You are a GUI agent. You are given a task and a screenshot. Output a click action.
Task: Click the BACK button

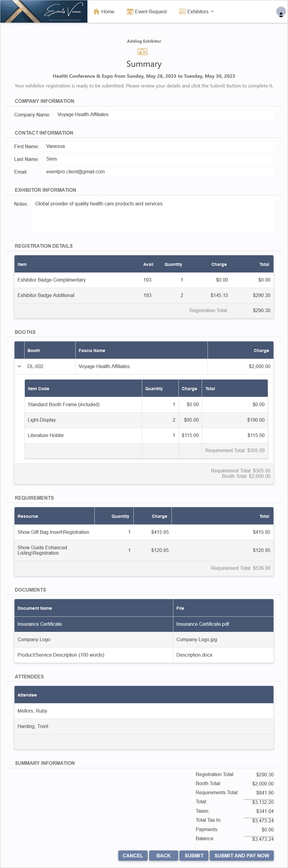pos(164,856)
